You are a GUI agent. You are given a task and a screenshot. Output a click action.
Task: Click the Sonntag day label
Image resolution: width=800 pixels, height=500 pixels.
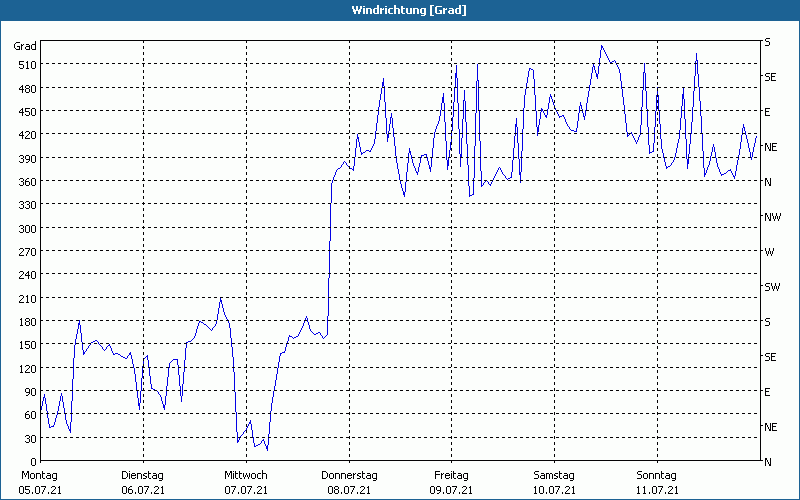coord(656,476)
